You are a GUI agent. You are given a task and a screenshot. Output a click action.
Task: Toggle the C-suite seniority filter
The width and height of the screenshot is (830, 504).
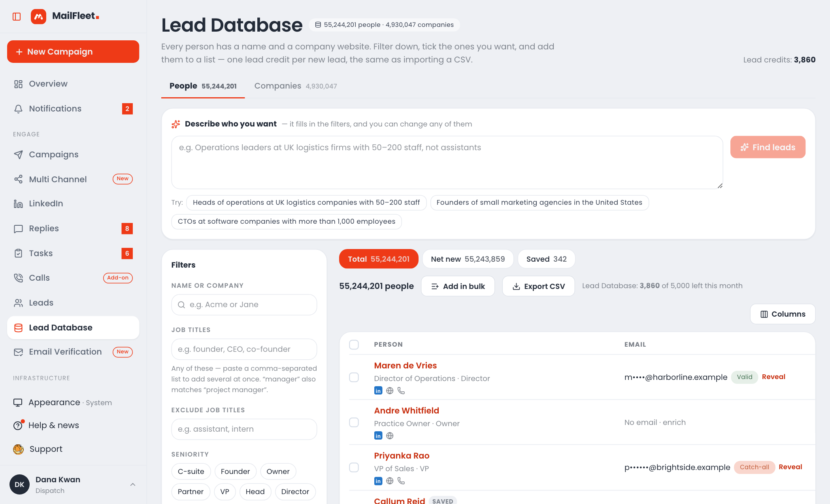[191, 471]
